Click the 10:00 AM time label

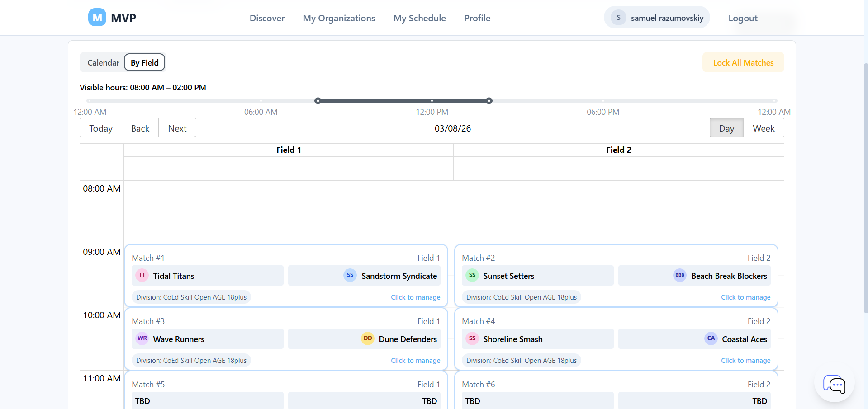(102, 315)
